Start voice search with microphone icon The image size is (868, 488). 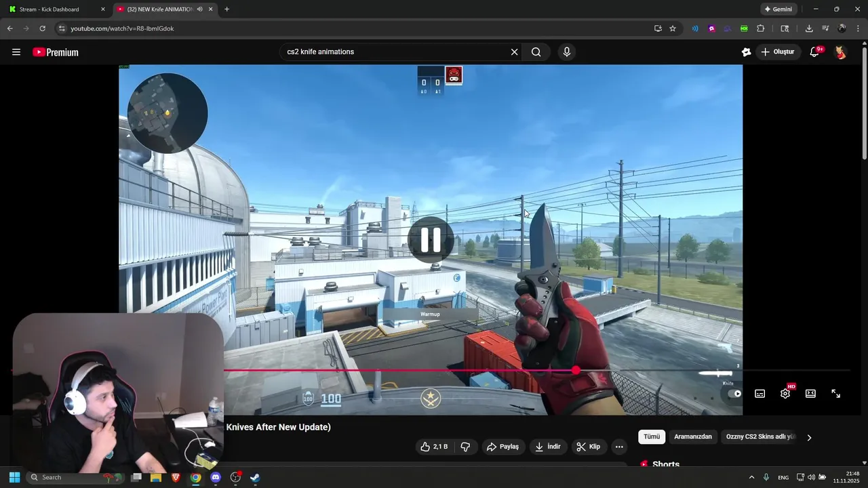(x=567, y=52)
